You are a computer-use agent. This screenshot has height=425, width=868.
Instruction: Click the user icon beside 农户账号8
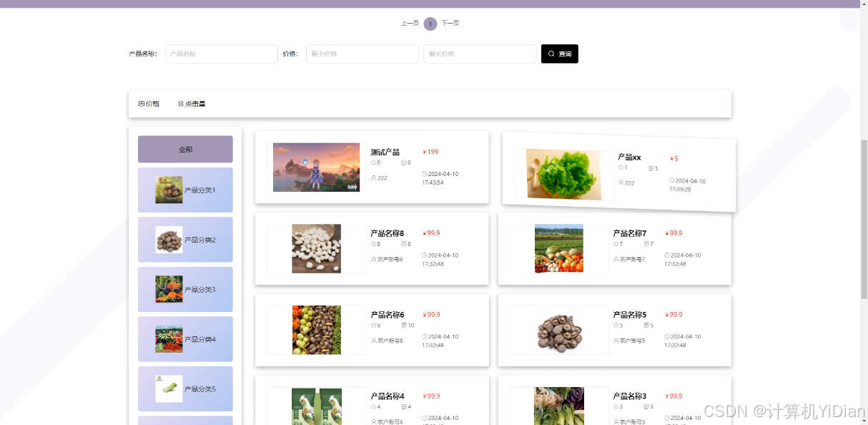373,259
